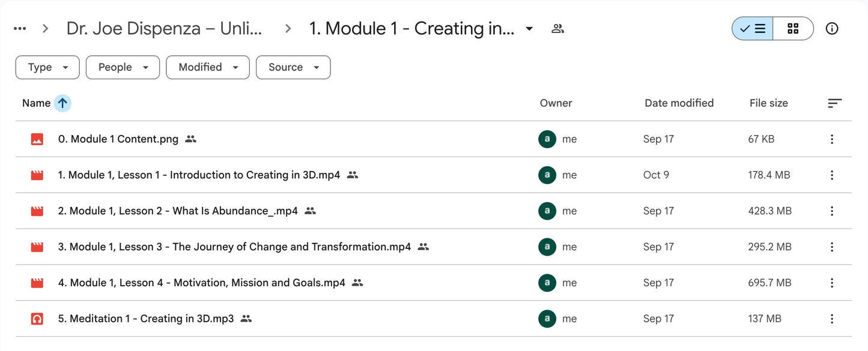Go to Dr. Joe Dispenza parent folder

pyautogui.click(x=164, y=29)
